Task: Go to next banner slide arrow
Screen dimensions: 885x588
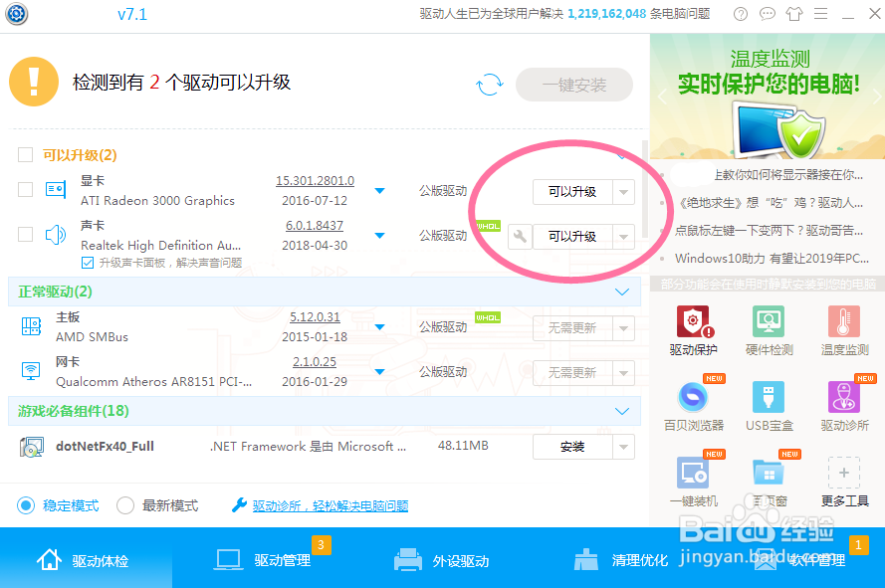Action: point(876,96)
